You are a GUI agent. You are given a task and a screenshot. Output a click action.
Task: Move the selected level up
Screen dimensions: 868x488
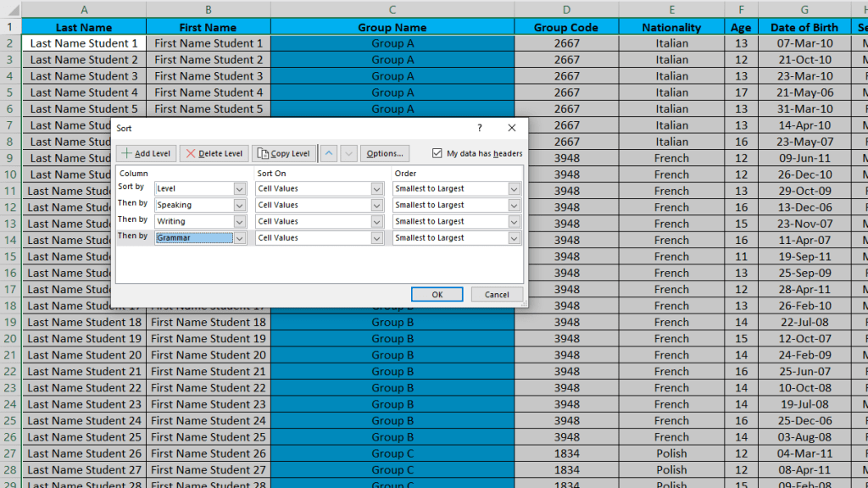[x=329, y=153]
